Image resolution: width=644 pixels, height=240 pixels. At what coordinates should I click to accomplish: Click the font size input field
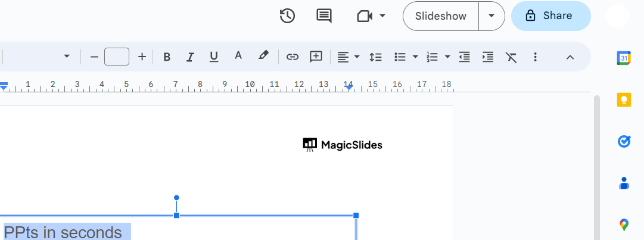click(117, 57)
